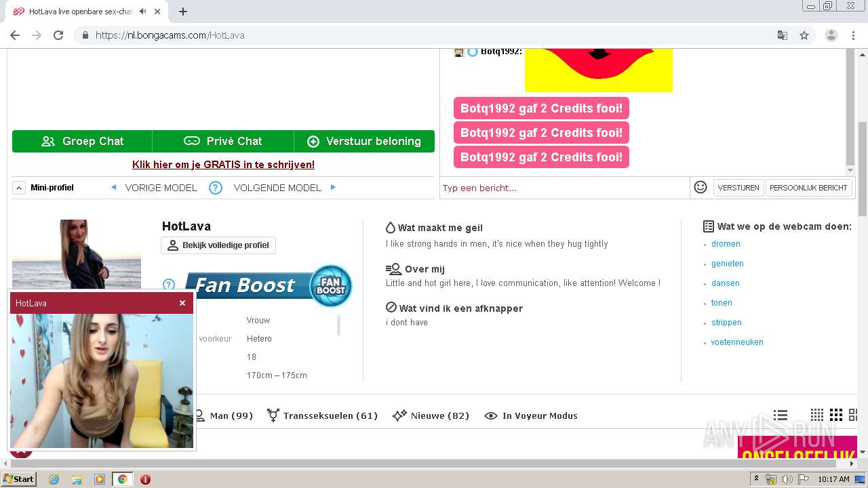Open the free signup link

(x=223, y=165)
